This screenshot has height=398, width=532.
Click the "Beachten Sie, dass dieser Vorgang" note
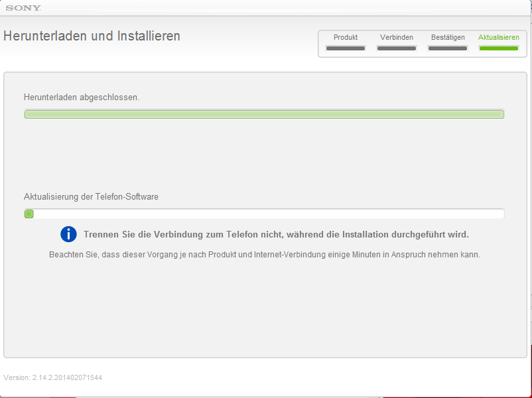(x=264, y=255)
